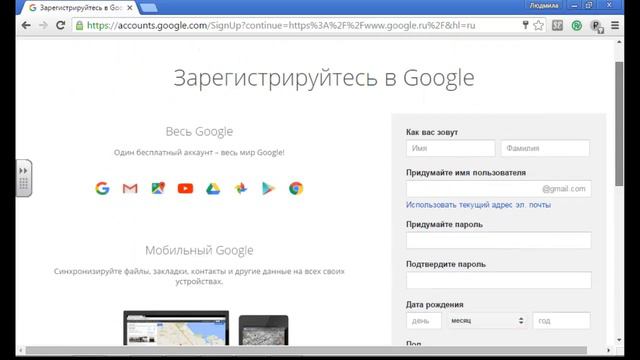Image resolution: width=640 pixels, height=360 pixels.
Task: Click the laptop with map thumbnail image
Action: [176, 328]
